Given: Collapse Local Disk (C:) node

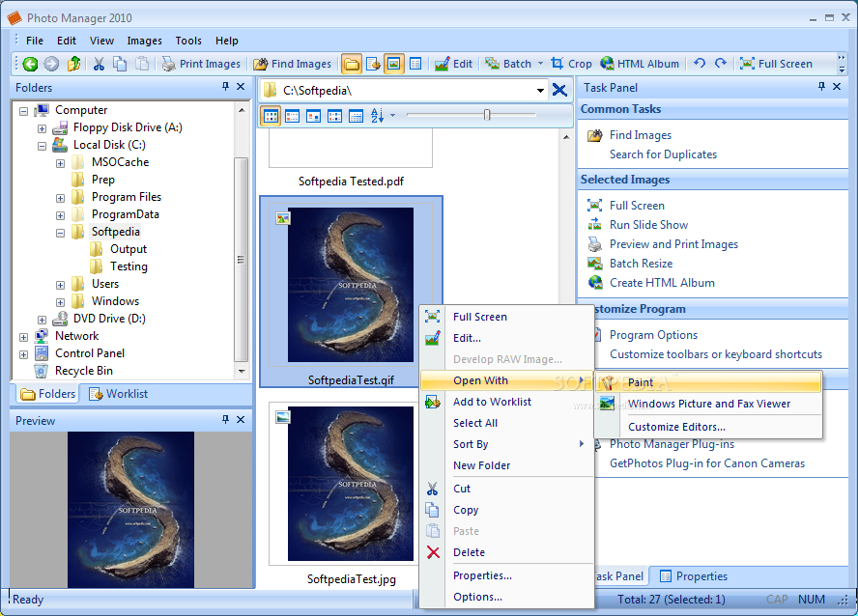Looking at the screenshot, I should 42,146.
